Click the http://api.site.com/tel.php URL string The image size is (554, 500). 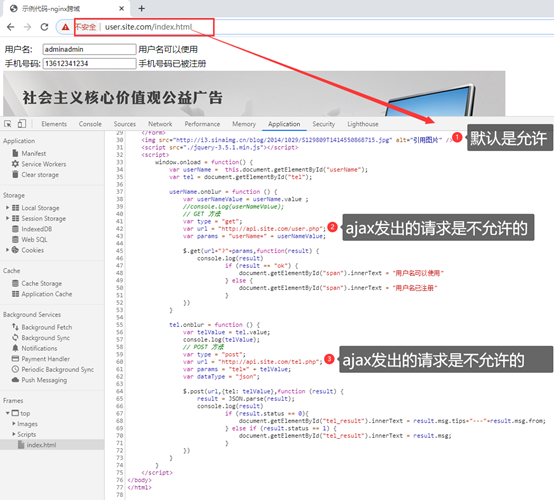(270, 361)
